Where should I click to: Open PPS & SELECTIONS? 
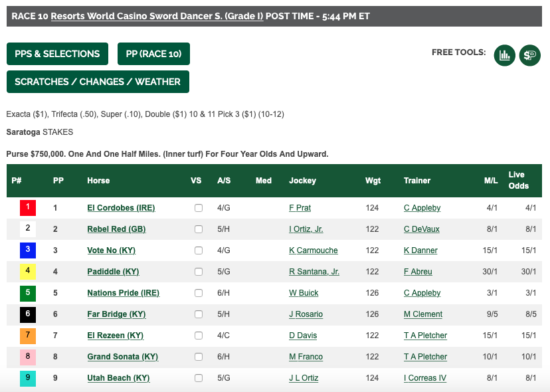(57, 54)
